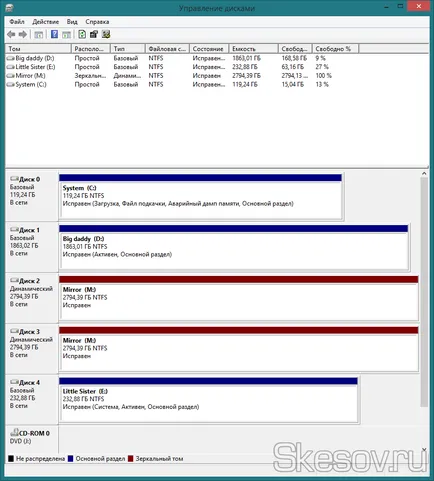Click the CD-ROM 0 drive icon
The width and height of the screenshot is (434, 481).
pyautogui.click(x=14, y=433)
